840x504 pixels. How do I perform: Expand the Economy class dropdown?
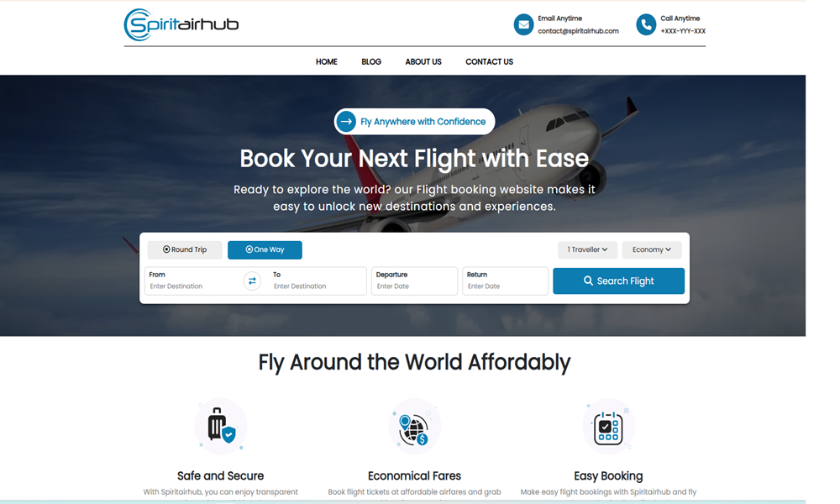pyautogui.click(x=652, y=249)
